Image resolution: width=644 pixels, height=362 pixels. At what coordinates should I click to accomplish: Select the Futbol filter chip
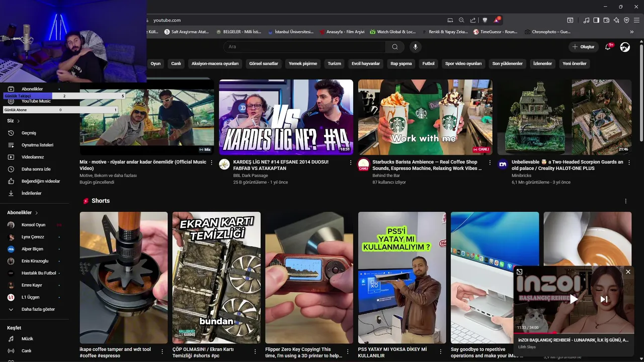click(428, 63)
